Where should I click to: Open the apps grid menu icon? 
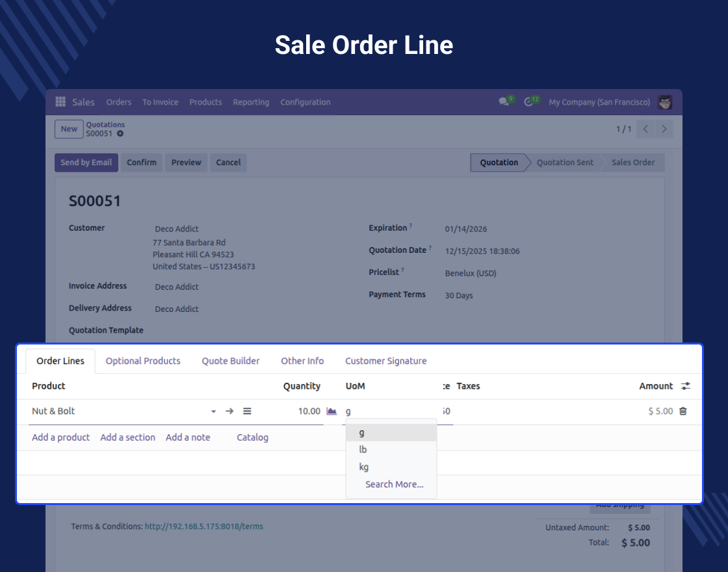(x=60, y=101)
